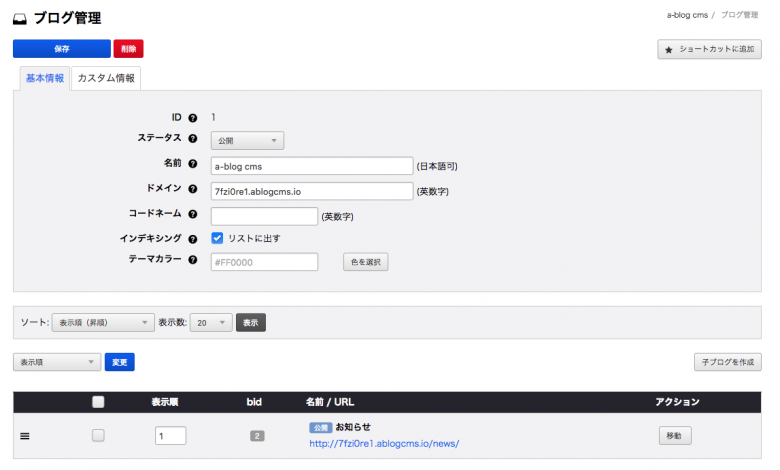The image size is (780, 470).
Task: Click the help icon next to ID
Action: pos(193,118)
